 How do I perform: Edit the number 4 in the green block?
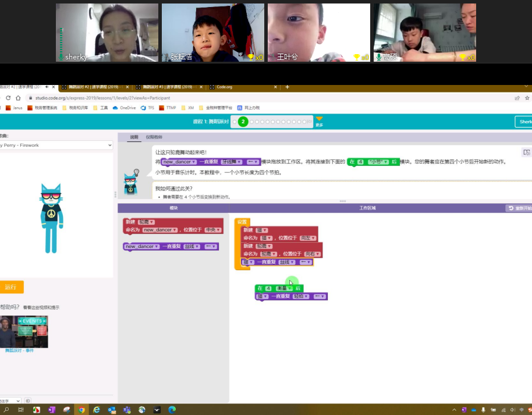(268, 288)
